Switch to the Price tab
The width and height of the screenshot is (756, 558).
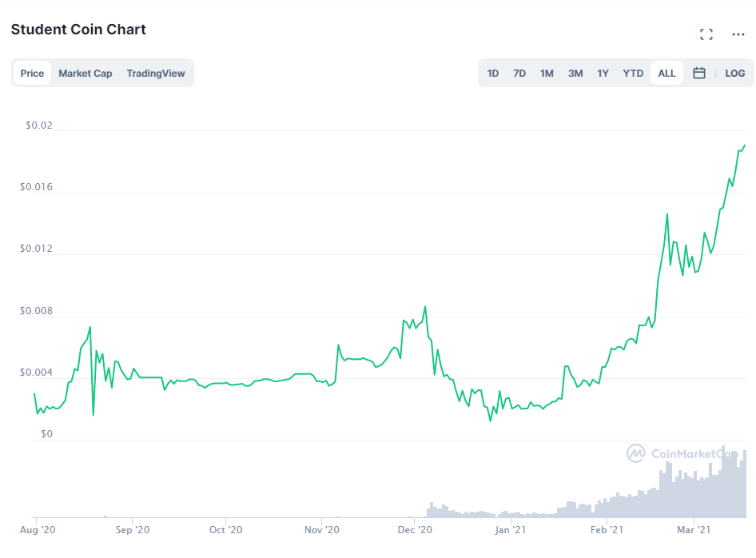point(32,74)
